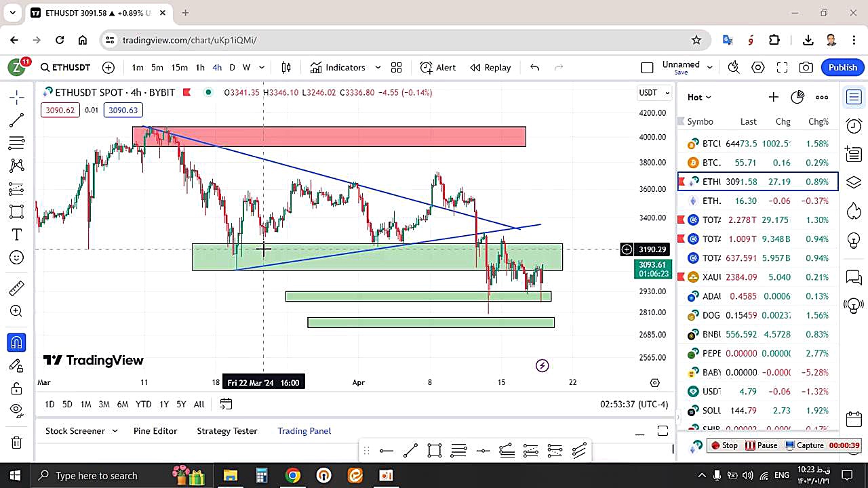
Task: Select the ruler measure tool
Action: pos(17,289)
